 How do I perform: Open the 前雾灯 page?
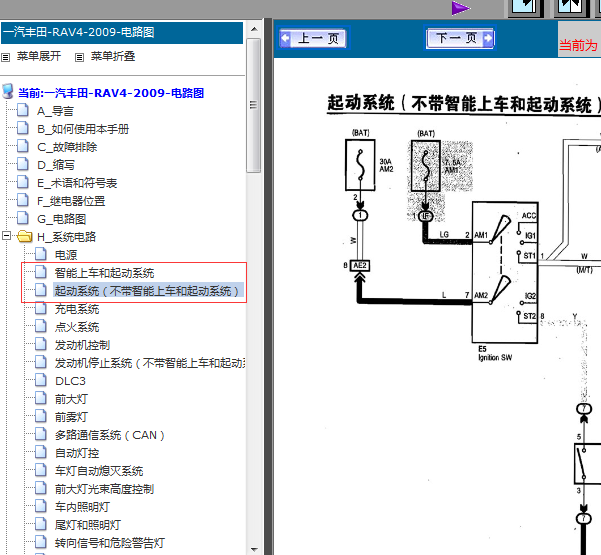71,417
